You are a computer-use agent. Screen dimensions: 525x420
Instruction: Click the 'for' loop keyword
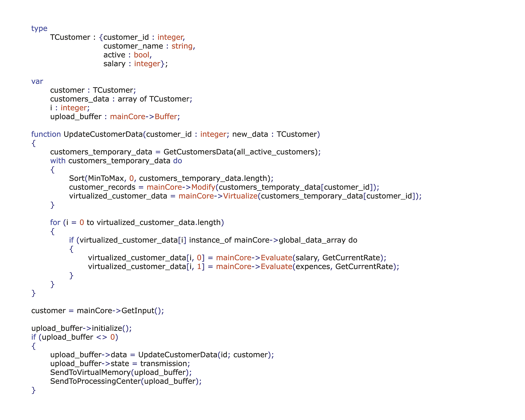coord(55,223)
